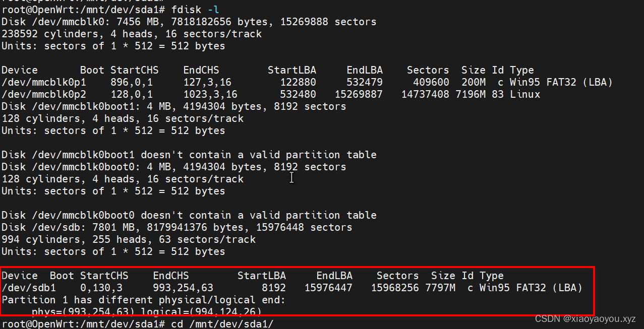Viewport: 644px width, 329px height.
Task: Click 'Disk /dev/sdb: 7801 MB' text
Action: 68,227
